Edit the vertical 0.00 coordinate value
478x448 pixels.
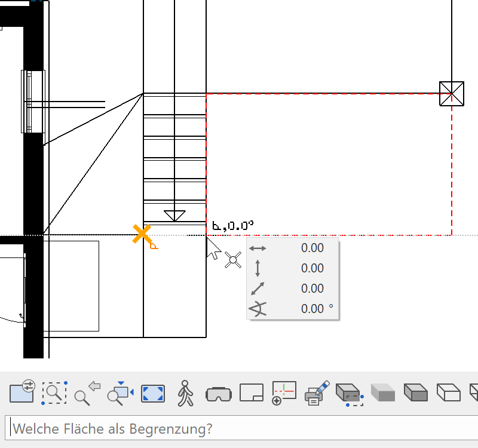[312, 268]
